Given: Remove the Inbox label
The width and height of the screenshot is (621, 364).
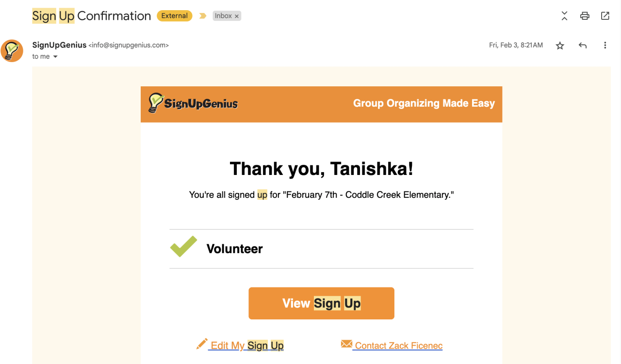Looking at the screenshot, I should pos(237,16).
